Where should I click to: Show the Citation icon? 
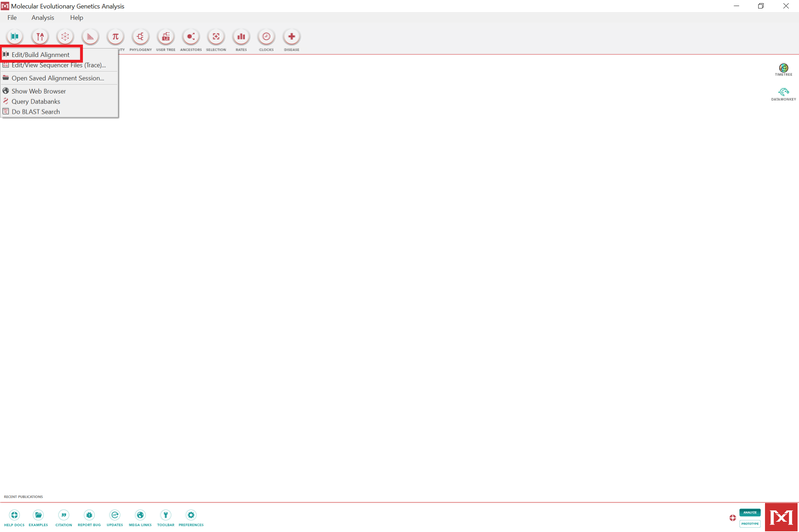pyautogui.click(x=64, y=515)
